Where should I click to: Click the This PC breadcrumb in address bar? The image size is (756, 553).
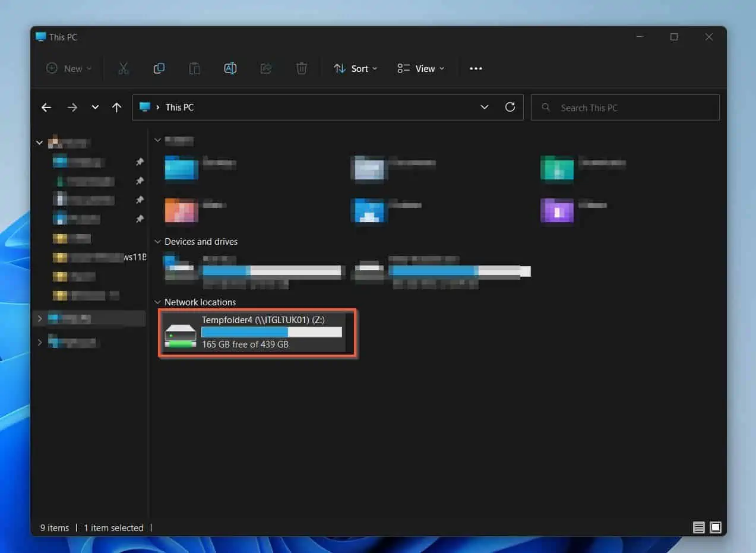point(179,108)
